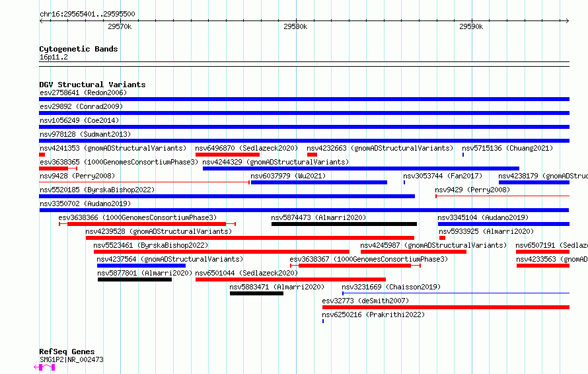Open the nsv6501044 (Sedlazeck2020) label
This screenshot has height=374, width=588.
click(x=246, y=273)
